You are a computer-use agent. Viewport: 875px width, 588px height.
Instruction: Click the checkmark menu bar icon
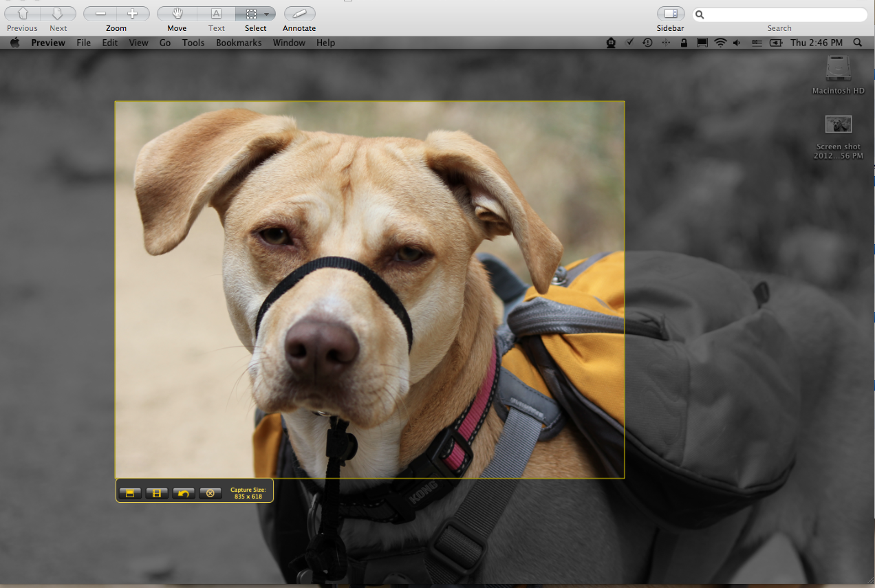point(629,43)
